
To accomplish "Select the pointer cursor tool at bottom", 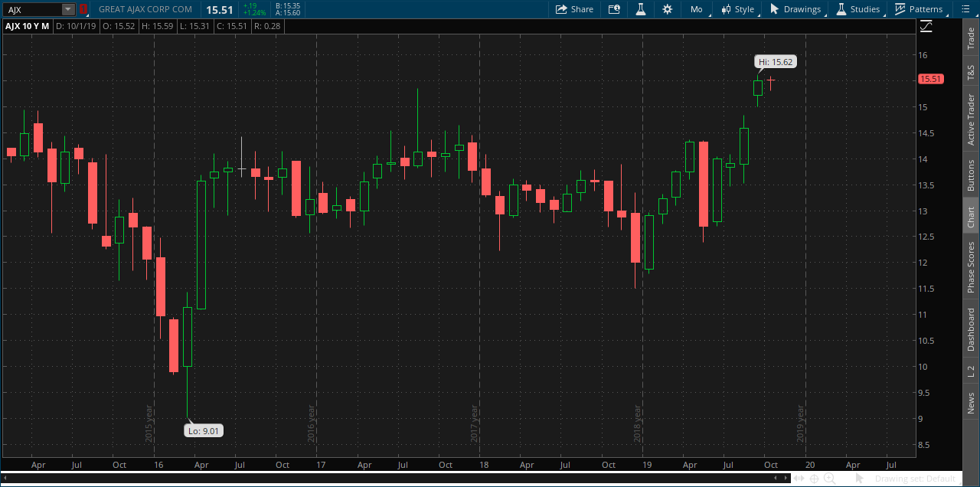I will (860, 479).
